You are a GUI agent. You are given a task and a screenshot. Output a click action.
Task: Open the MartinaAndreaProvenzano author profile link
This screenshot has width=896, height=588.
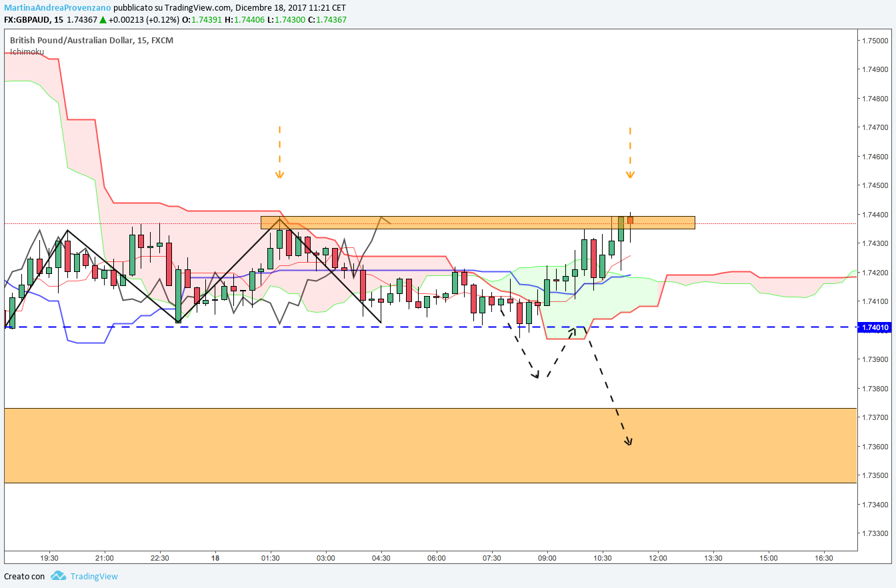click(57, 7)
